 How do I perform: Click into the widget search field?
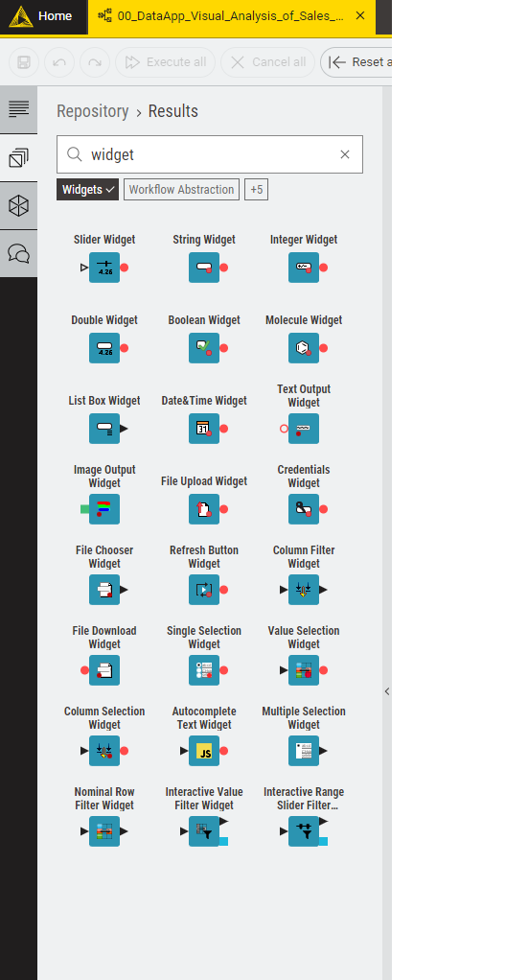[x=210, y=154]
